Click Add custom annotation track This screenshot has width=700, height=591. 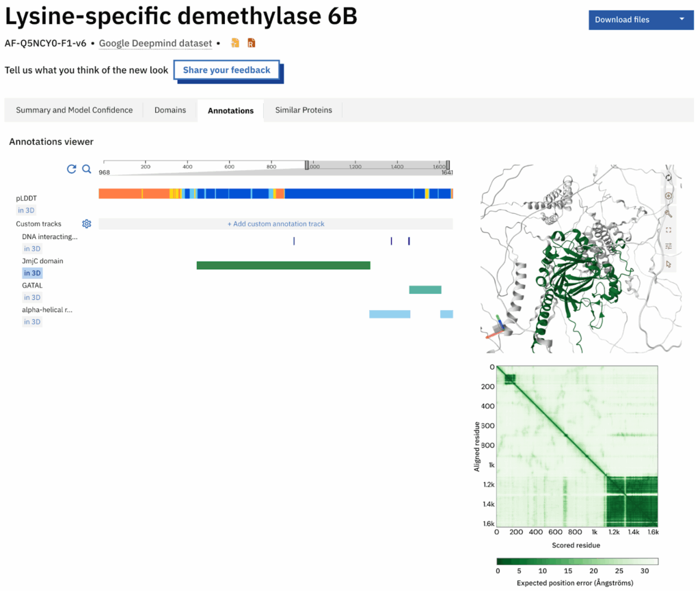point(275,223)
